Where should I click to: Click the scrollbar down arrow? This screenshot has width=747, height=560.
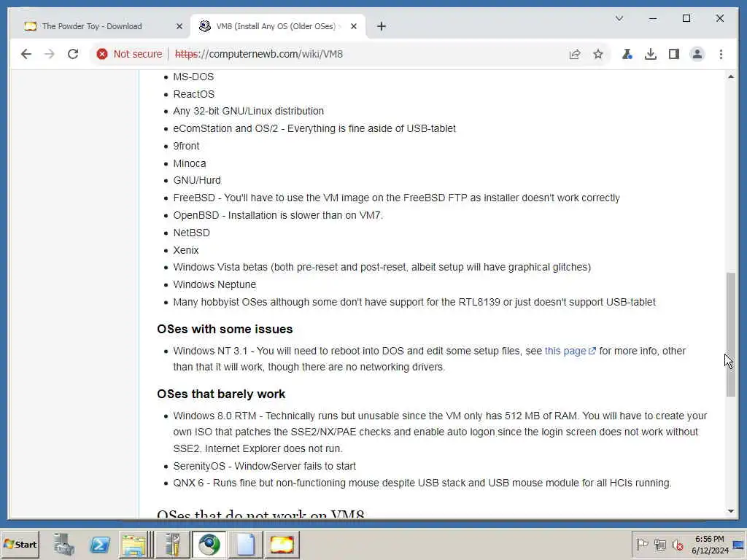(x=731, y=511)
